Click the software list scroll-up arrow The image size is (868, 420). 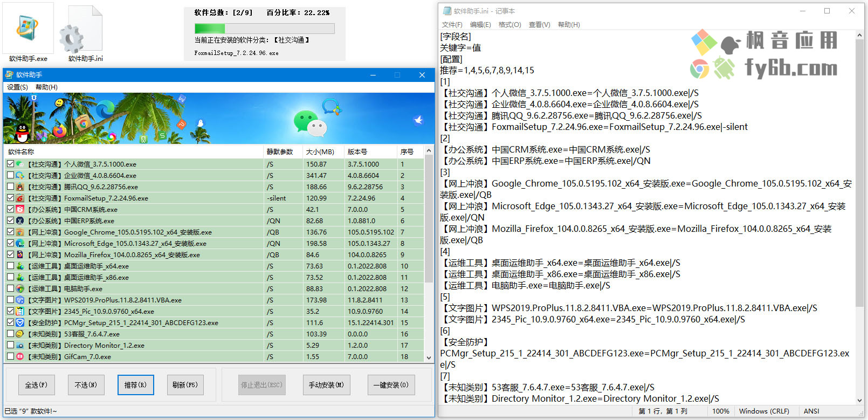tap(429, 150)
